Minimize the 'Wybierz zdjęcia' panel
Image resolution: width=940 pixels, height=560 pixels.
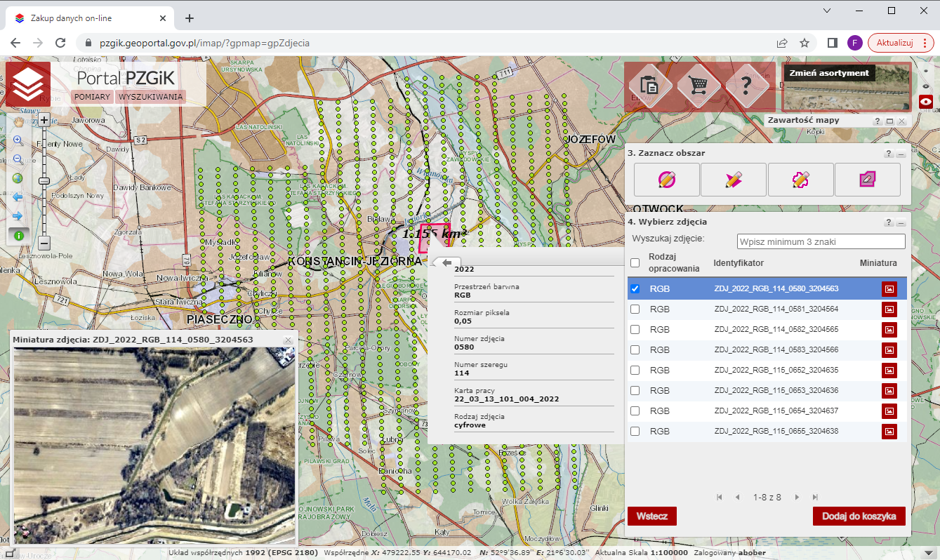(x=901, y=222)
